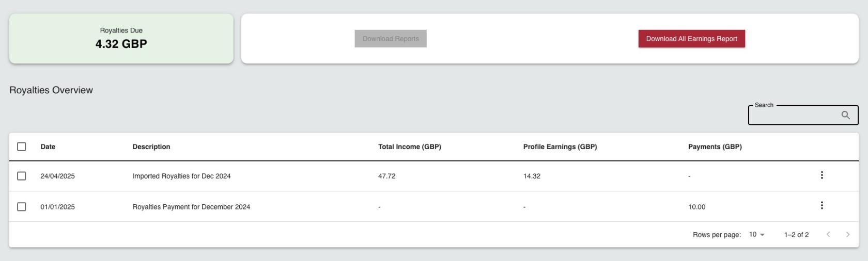Check the 24/04/2025 row checkbox
Screen dimensions: 868x261
pyautogui.click(x=21, y=176)
